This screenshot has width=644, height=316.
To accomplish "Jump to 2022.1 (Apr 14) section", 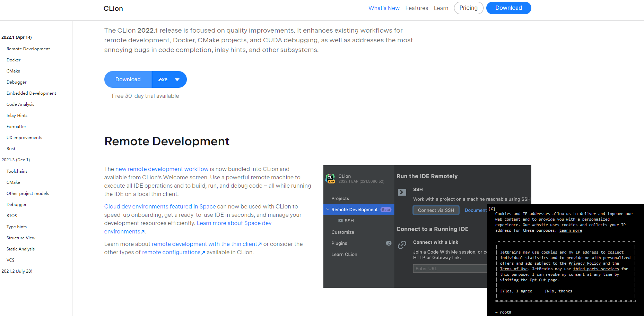I will (x=17, y=37).
